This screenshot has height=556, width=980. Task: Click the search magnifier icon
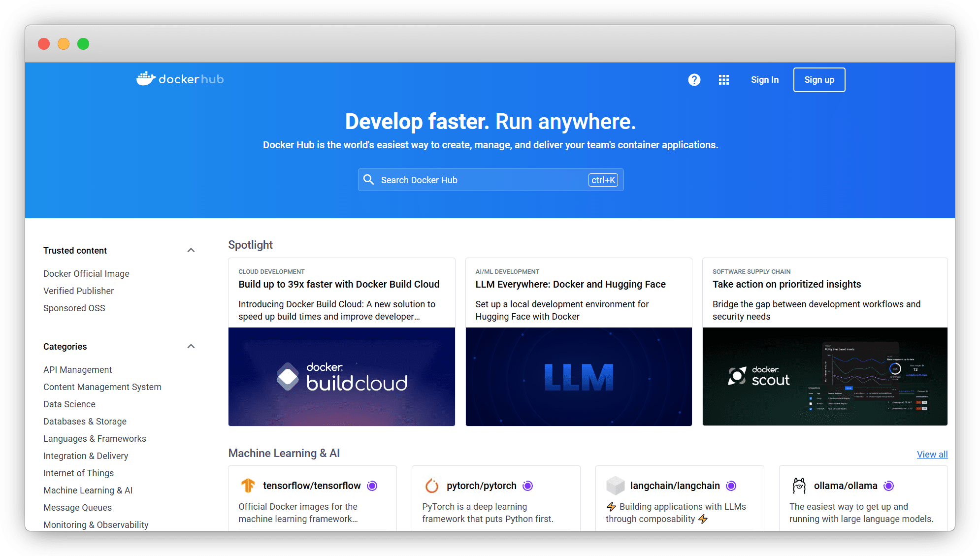[x=368, y=180]
